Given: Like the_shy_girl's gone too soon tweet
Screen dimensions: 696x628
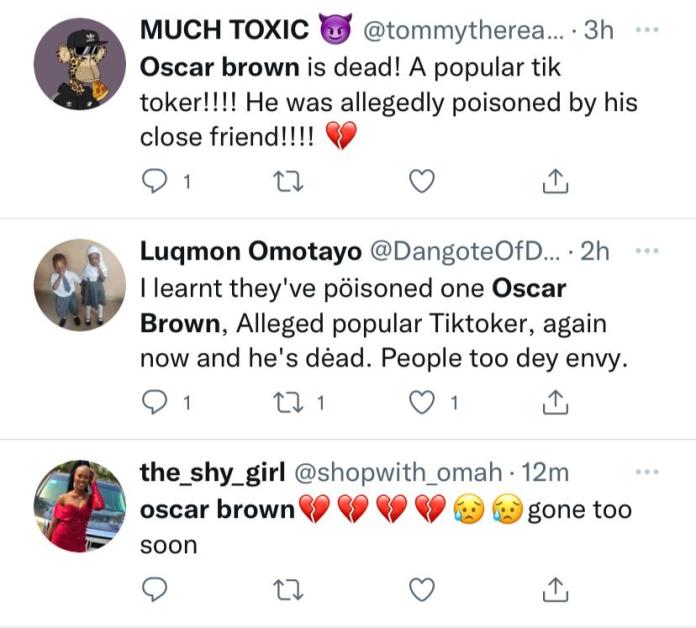Looking at the screenshot, I should [421, 590].
